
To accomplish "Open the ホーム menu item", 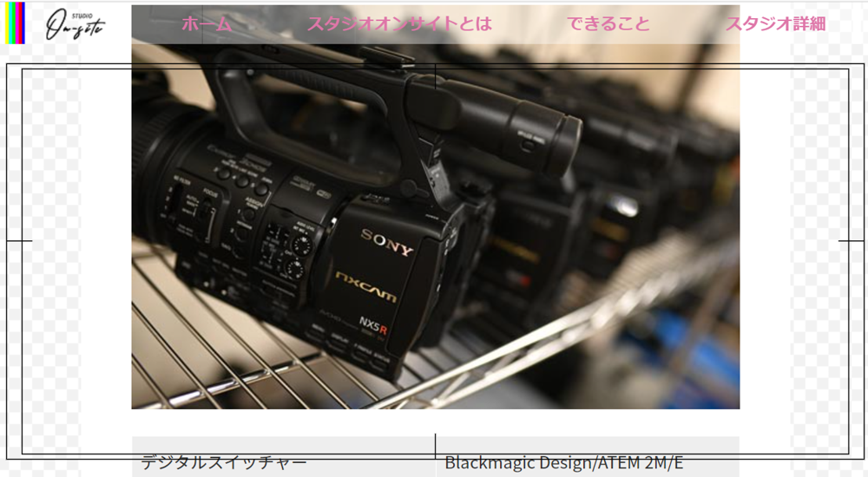I will 207,23.
